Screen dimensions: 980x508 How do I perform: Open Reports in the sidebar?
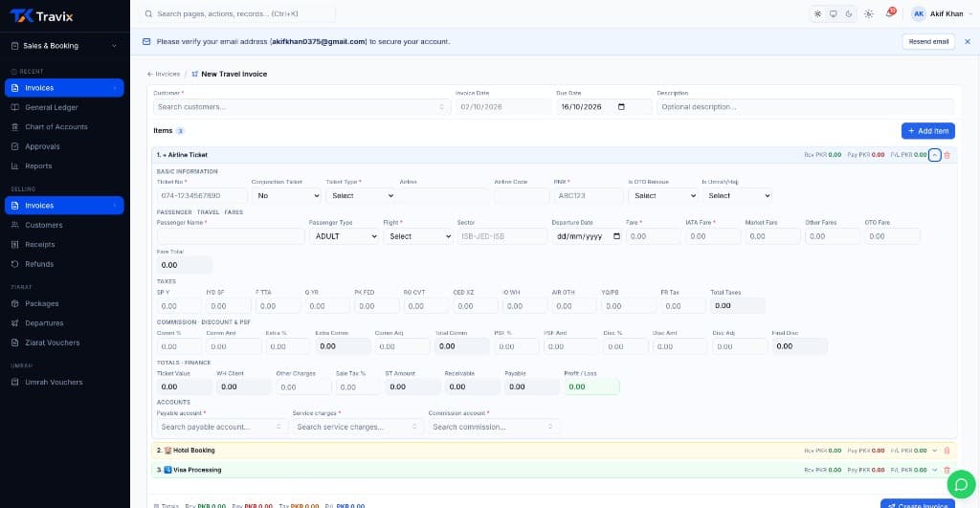click(x=64, y=166)
